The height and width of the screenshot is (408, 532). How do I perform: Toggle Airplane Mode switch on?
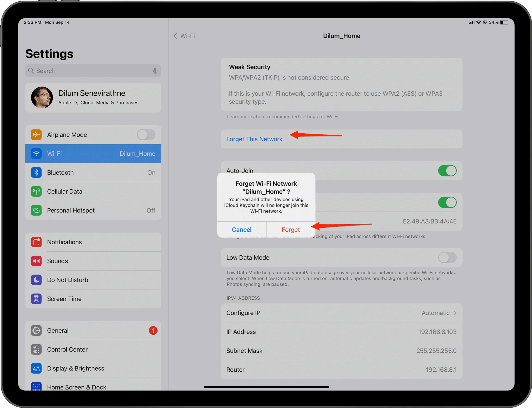click(146, 135)
